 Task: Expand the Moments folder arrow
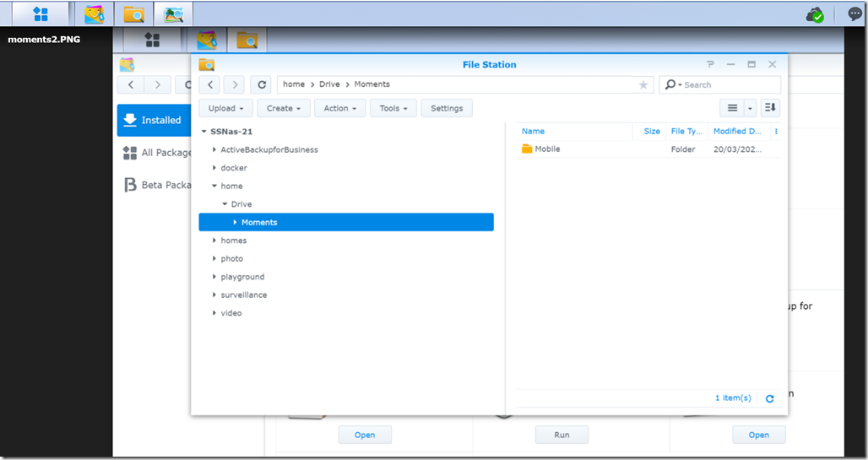pyautogui.click(x=235, y=222)
